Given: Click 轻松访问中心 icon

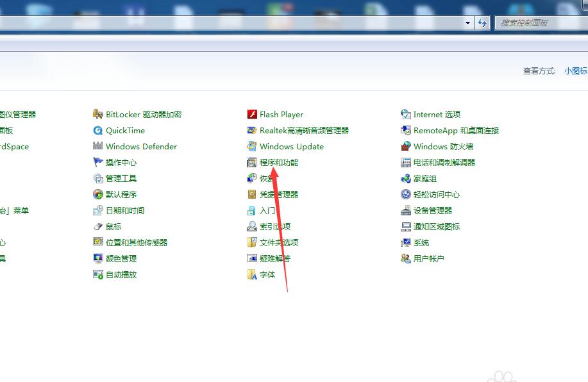Looking at the screenshot, I should 406,194.
